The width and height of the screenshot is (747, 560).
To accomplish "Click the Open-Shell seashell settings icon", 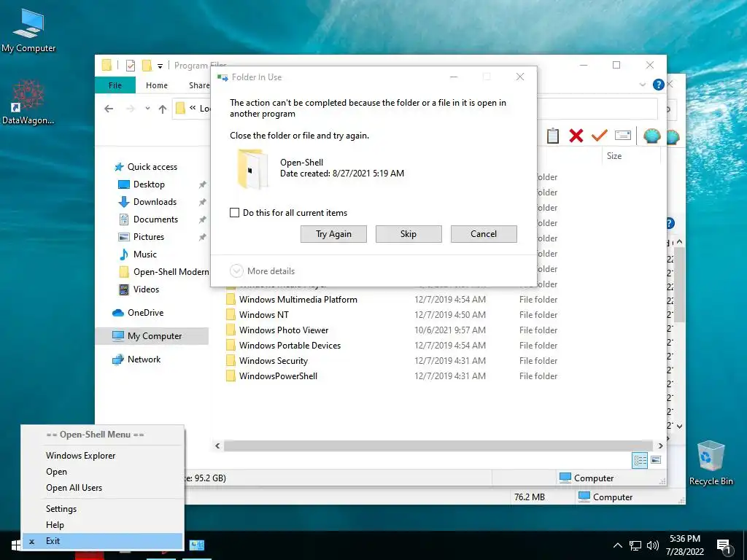I will 651,136.
